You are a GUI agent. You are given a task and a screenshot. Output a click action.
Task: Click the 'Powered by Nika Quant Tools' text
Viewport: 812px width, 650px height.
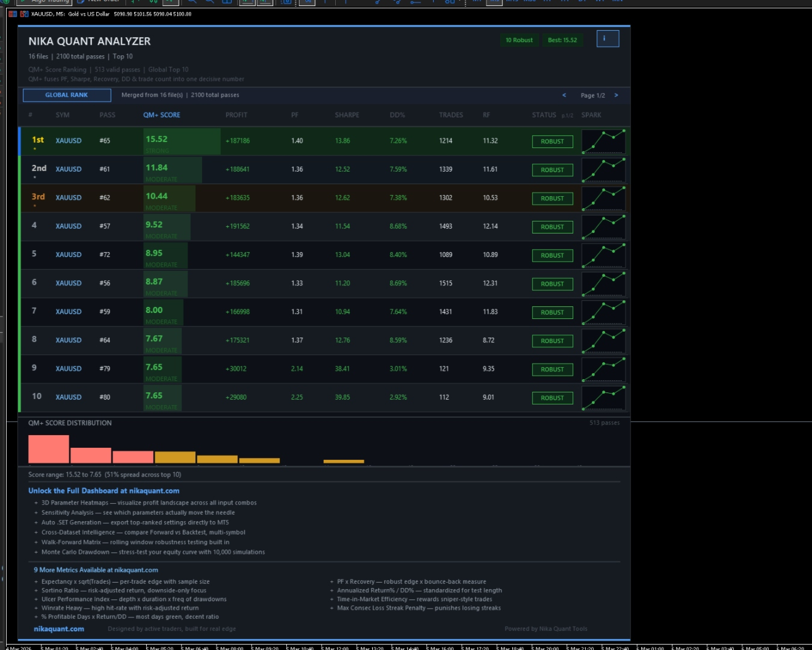coord(546,629)
